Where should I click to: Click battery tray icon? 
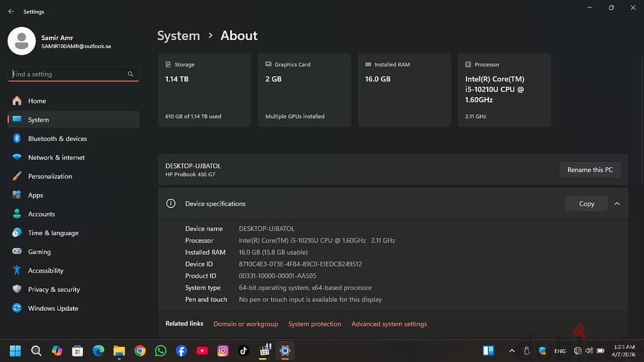601,351
